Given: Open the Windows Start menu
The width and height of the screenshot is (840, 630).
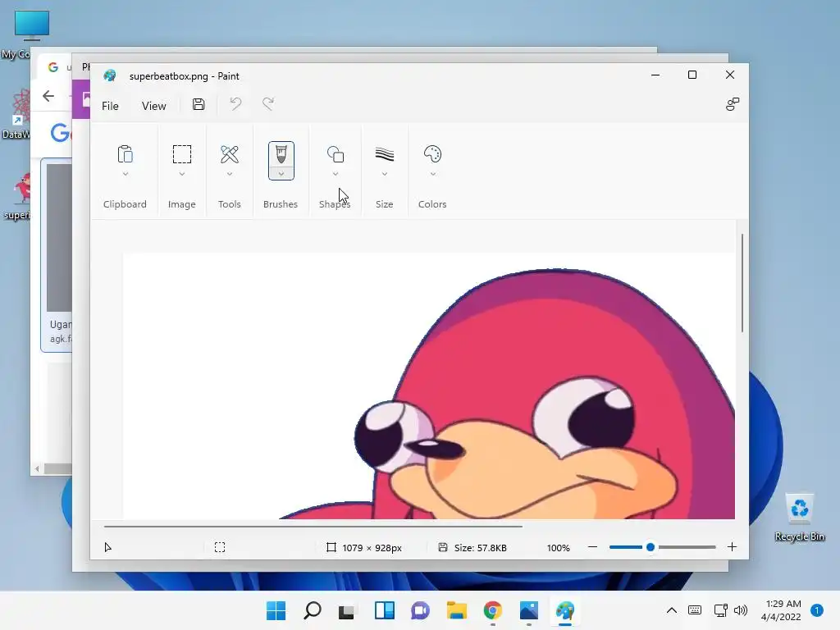Looking at the screenshot, I should pos(276,610).
